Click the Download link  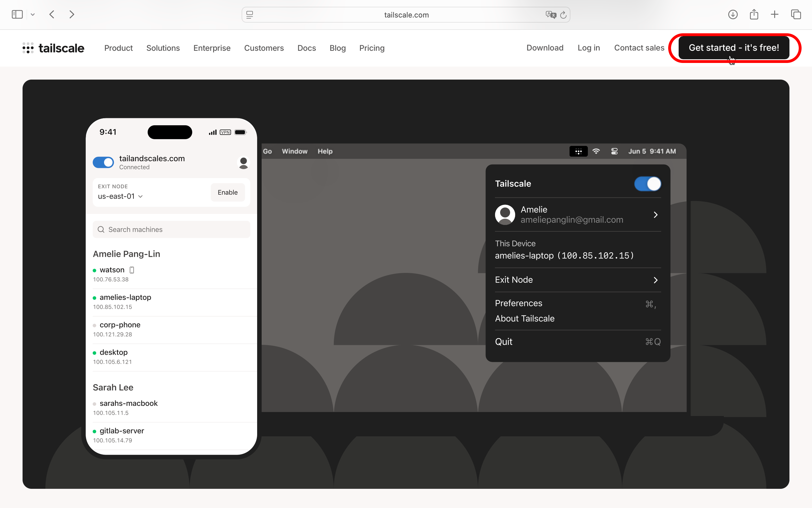545,48
